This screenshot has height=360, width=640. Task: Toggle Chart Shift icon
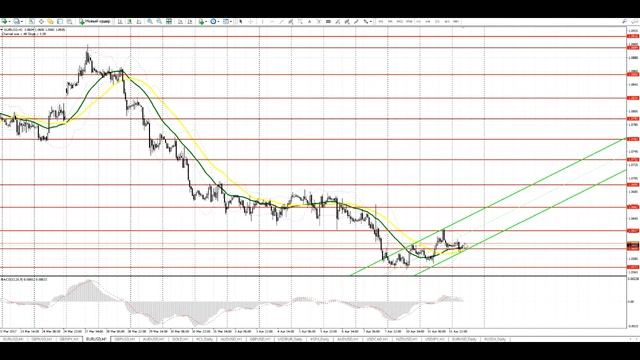point(189,21)
